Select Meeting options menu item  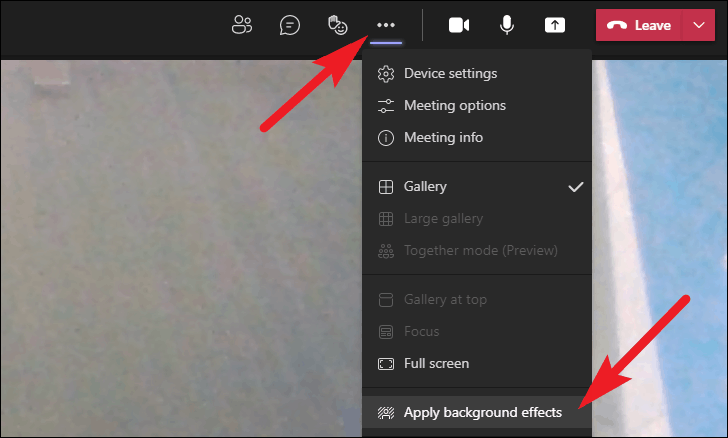tap(477, 105)
